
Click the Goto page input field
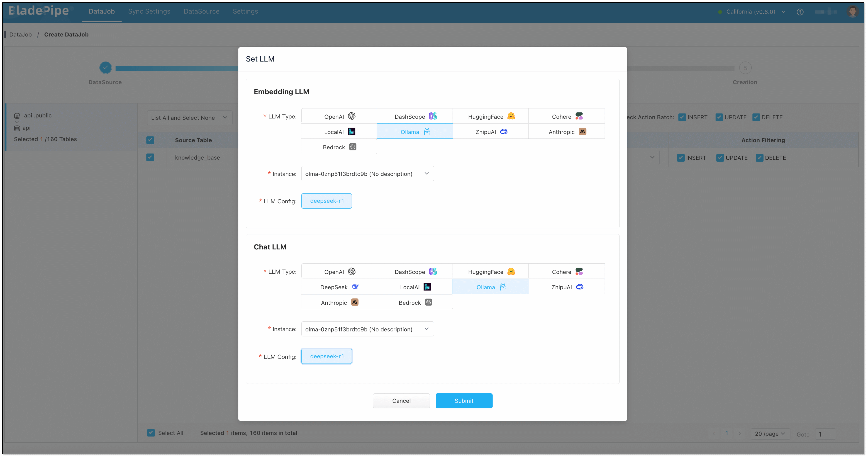tap(825, 434)
